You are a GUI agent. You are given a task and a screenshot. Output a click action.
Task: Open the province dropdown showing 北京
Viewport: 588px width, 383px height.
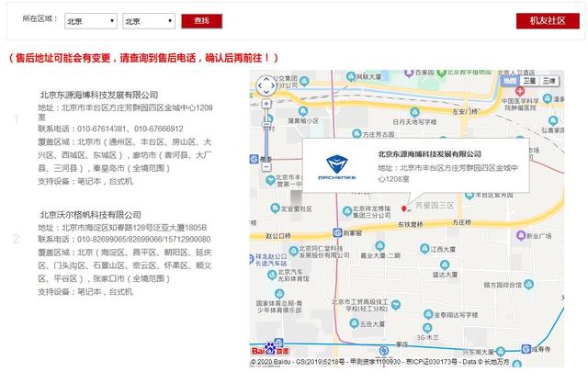(x=91, y=21)
